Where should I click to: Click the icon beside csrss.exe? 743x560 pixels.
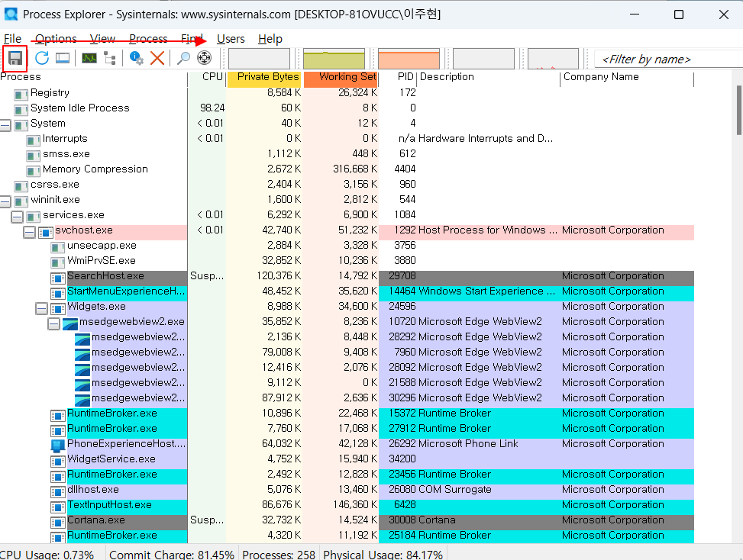[x=21, y=185]
